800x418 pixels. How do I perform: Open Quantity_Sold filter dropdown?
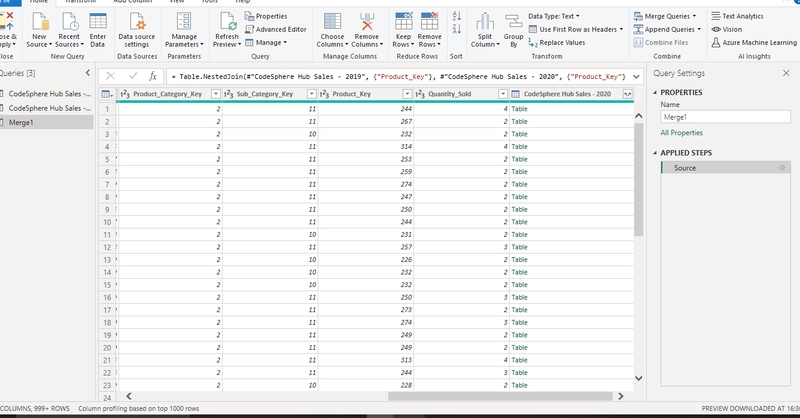503,94
